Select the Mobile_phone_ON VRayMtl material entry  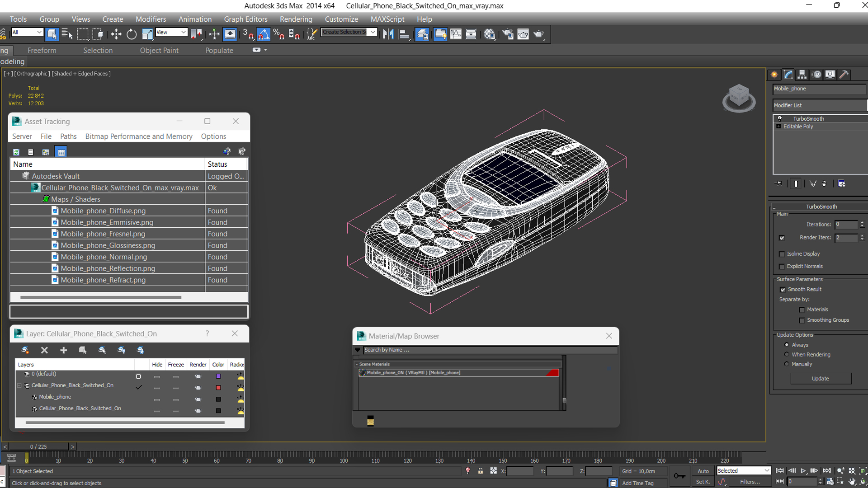[x=459, y=373]
